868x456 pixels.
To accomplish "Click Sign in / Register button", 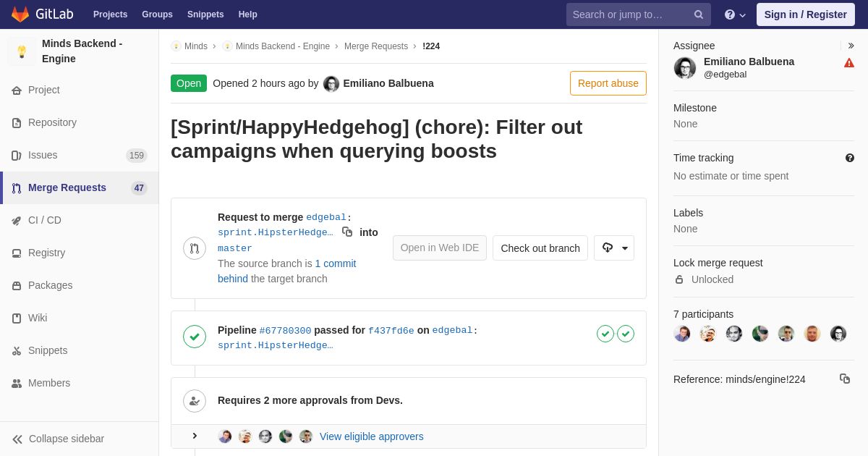I will tap(805, 14).
